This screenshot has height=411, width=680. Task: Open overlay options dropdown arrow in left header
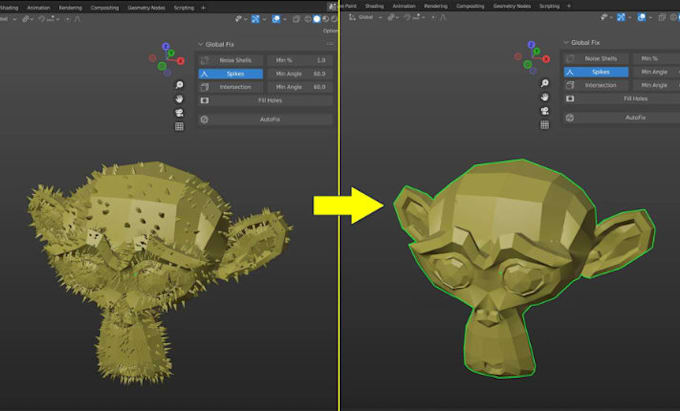pos(284,19)
